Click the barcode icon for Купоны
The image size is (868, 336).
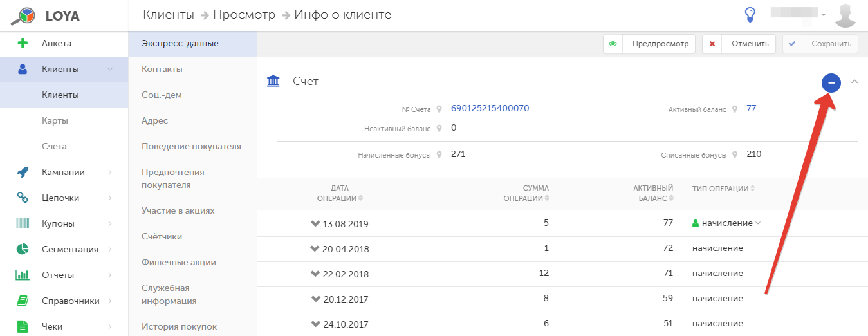(23, 223)
